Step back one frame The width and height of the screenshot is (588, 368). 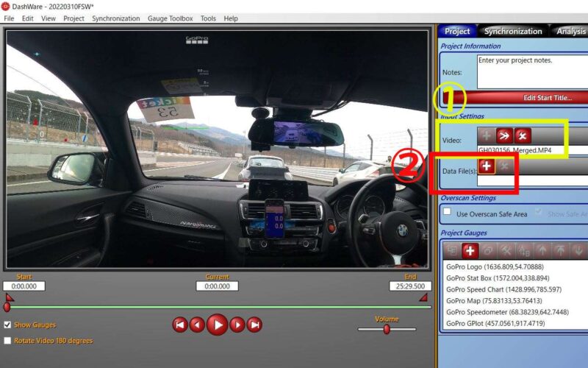(x=197, y=325)
